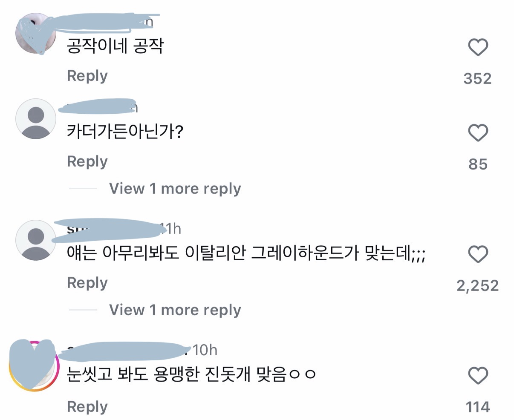Open default avatar of the 그레이하운드 commenter

[35, 240]
